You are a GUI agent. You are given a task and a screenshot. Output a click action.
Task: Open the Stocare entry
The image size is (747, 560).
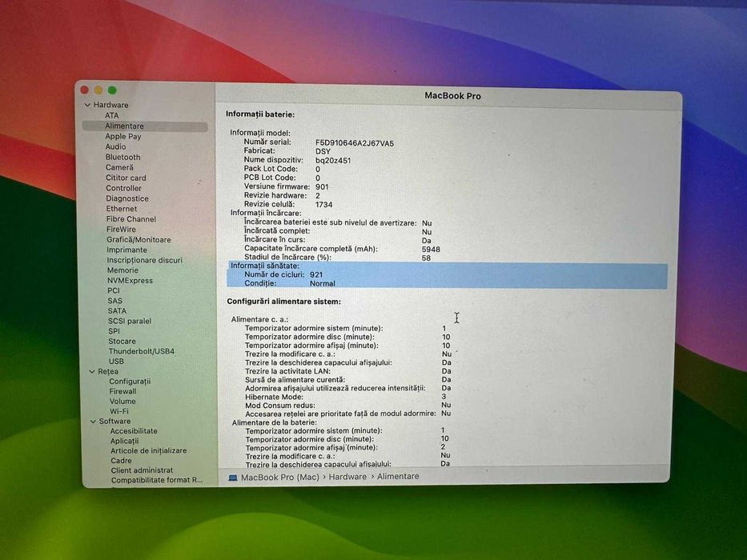[x=122, y=342]
